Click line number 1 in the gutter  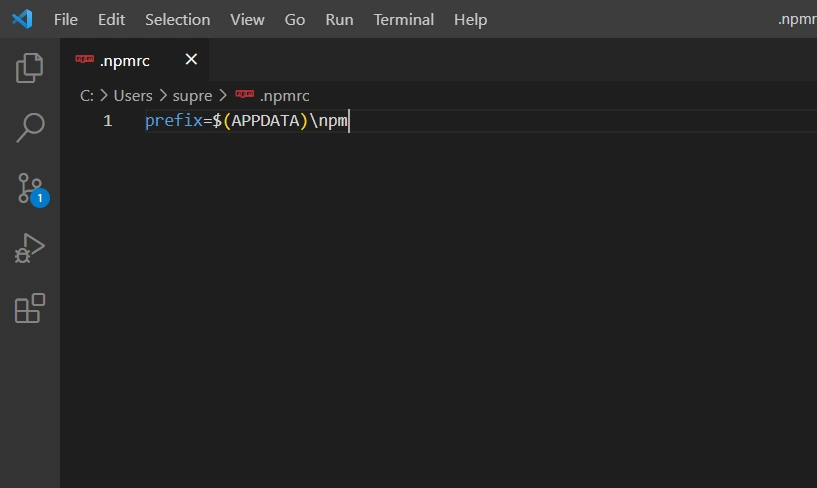(107, 121)
